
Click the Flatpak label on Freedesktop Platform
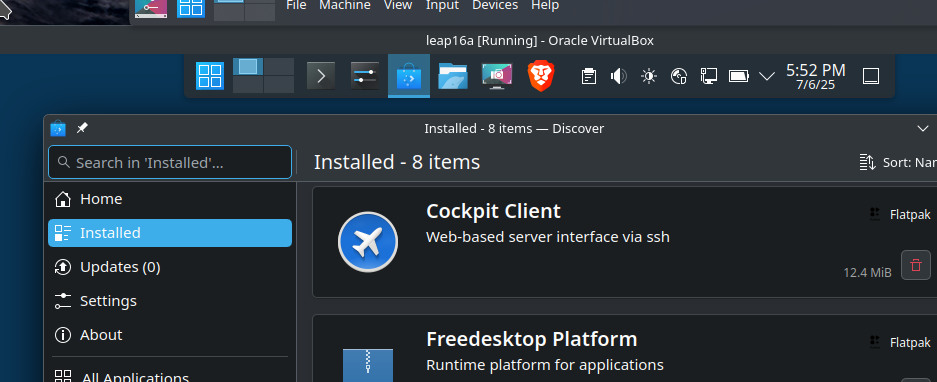910,343
